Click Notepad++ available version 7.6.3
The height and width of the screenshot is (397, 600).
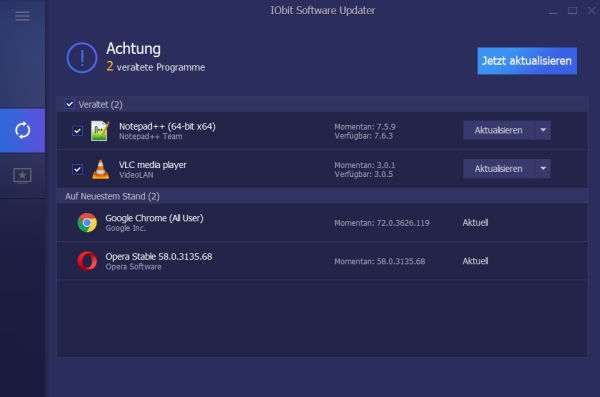(364, 136)
